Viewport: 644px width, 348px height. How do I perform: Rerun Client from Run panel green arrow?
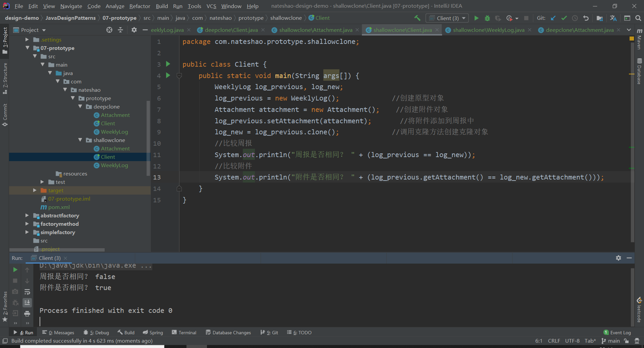coord(15,270)
